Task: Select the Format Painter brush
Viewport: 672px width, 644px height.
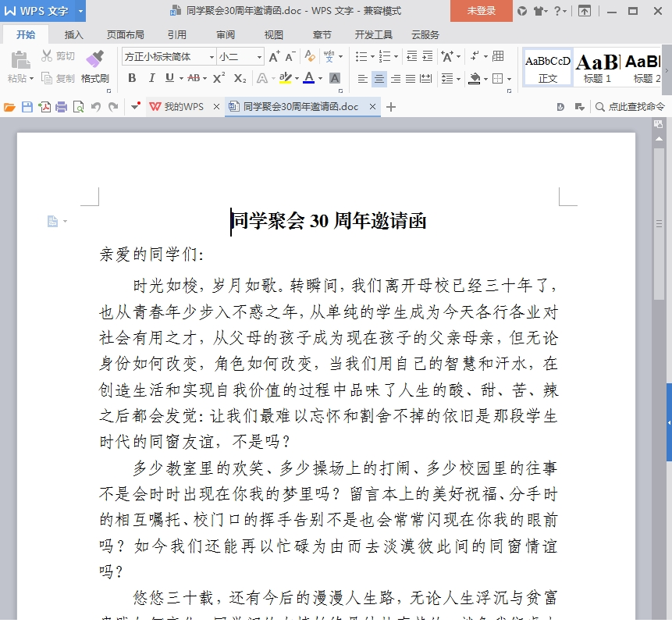Action: (x=94, y=59)
